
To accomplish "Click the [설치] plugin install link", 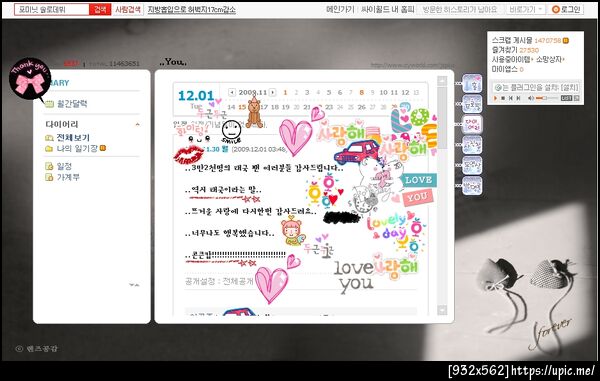I will click(x=570, y=88).
